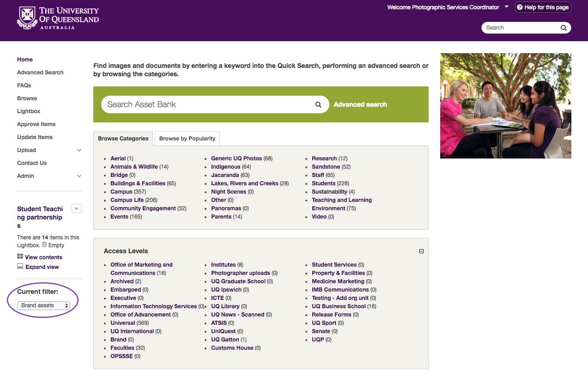Click the magnifier icon in header search

[564, 28]
